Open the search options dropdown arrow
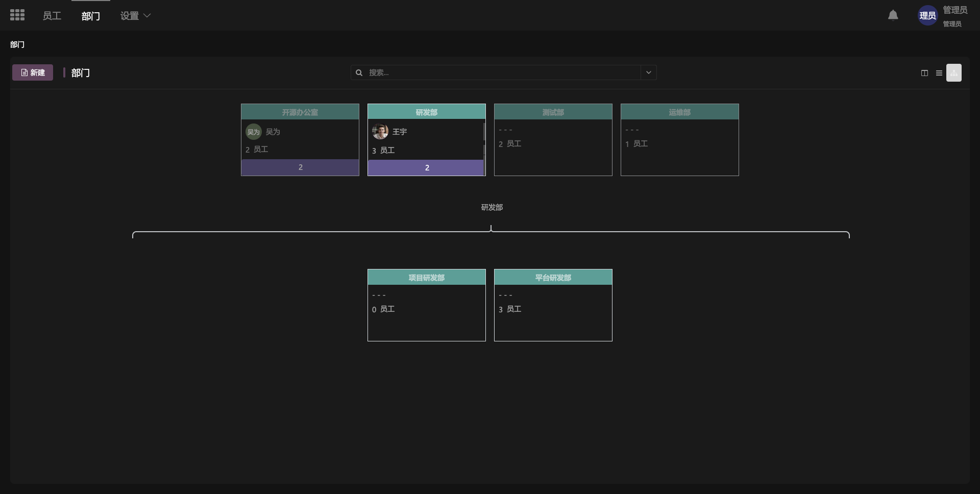The height and width of the screenshot is (494, 980). pos(648,72)
